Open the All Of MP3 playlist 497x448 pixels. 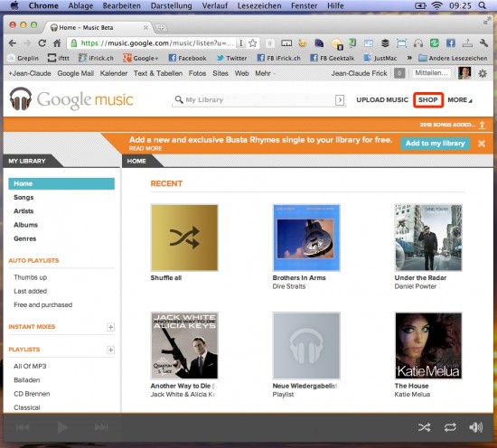(x=30, y=366)
